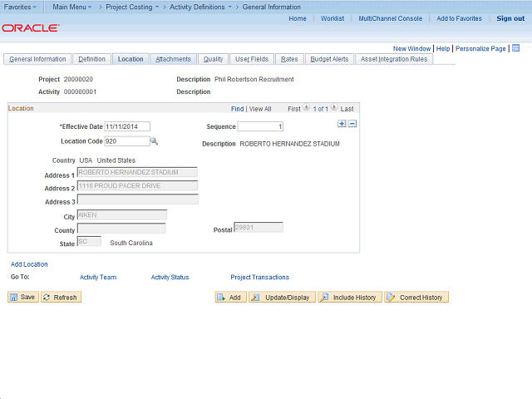Go to Activity Status
The image size is (532, 399).
[170, 277]
